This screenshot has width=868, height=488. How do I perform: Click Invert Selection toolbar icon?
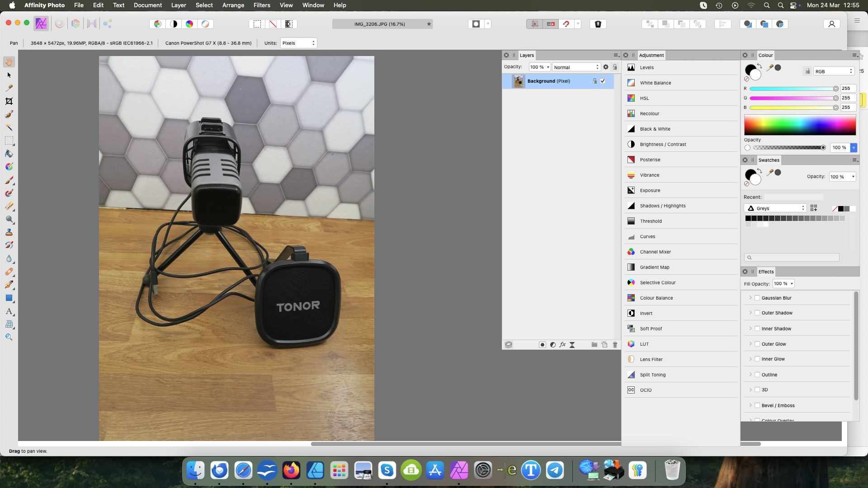[x=289, y=24]
